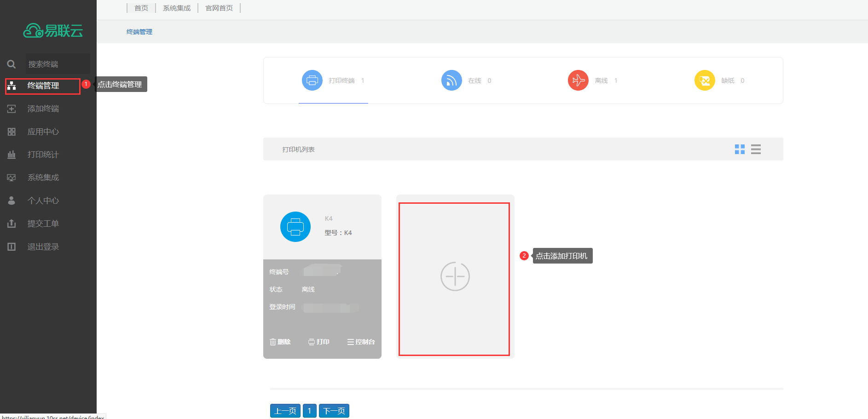Select 退出登录 to log out

43,247
